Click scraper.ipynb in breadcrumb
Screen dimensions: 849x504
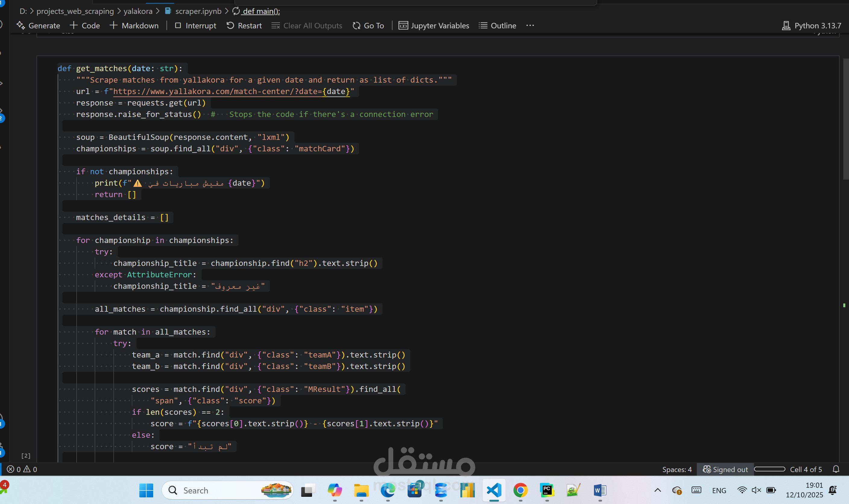198,11
